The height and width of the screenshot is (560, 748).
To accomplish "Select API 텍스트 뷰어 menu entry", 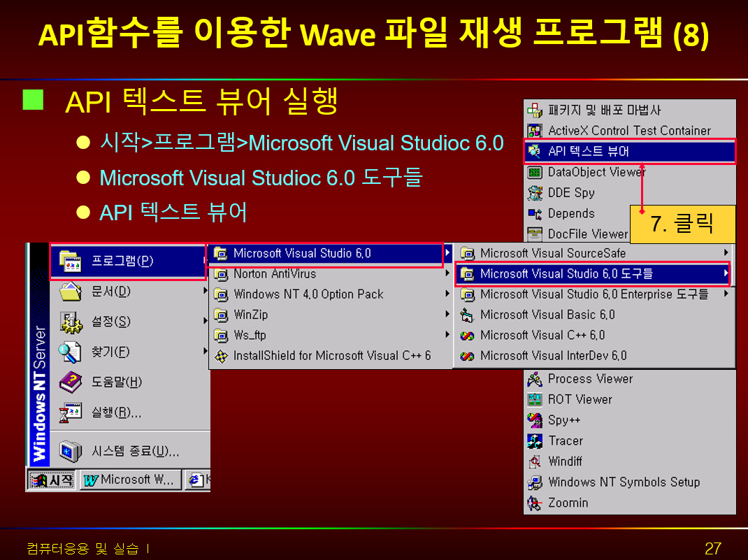I will click(630, 151).
